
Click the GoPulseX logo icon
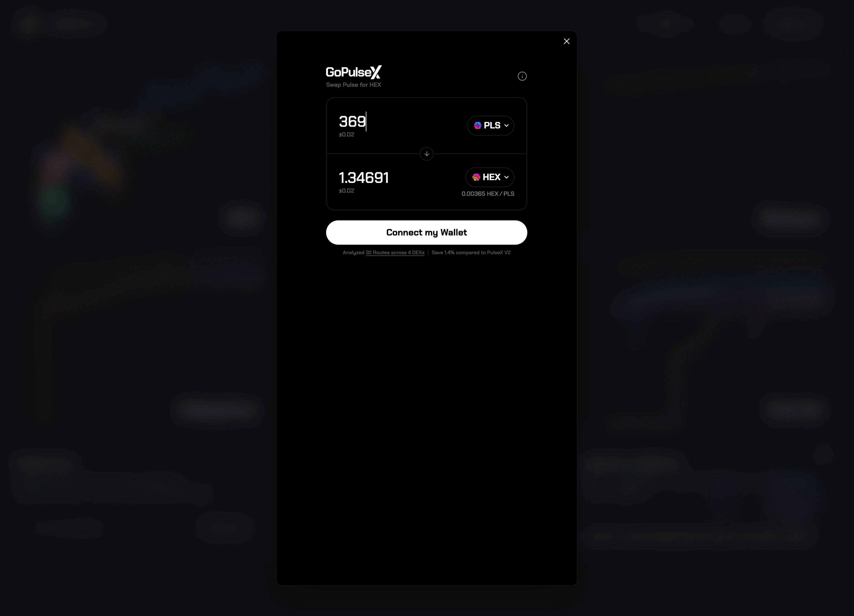[x=354, y=72]
